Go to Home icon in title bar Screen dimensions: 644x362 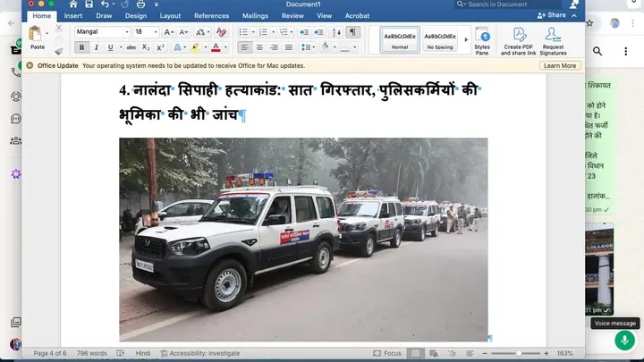(73, 4)
